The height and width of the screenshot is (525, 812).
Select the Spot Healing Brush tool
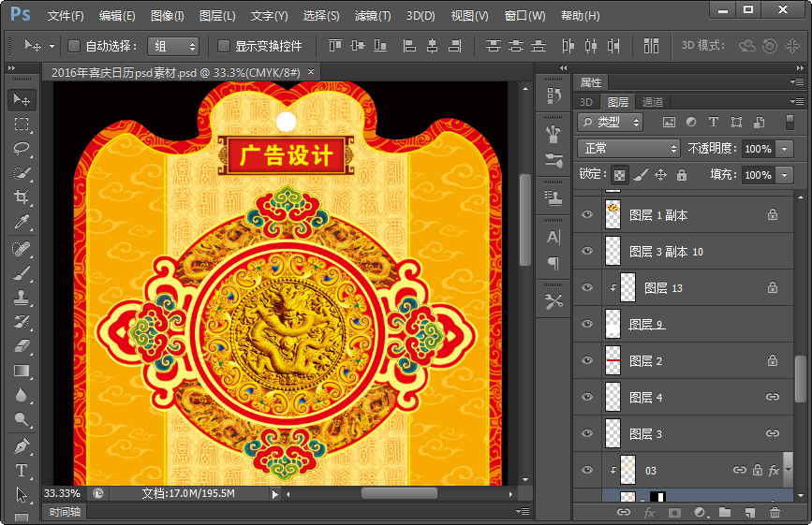point(22,249)
